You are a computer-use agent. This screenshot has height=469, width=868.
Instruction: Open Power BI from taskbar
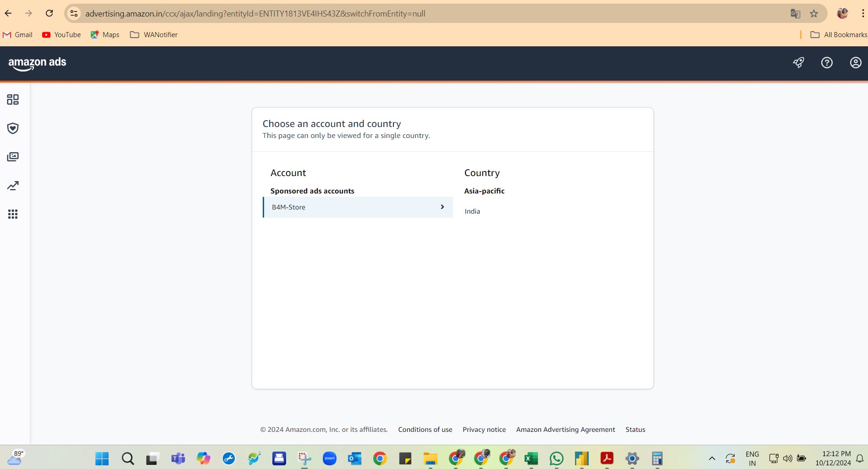pos(582,458)
